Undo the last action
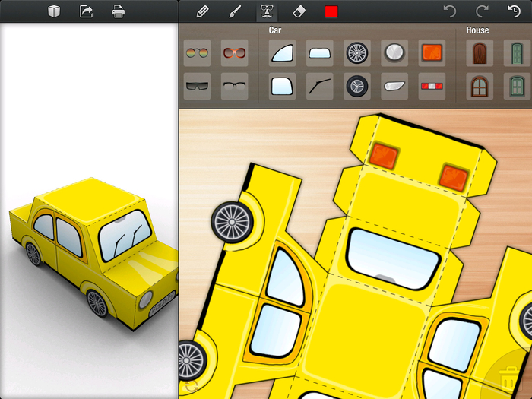Viewport: 532px width, 399px height. click(449, 11)
